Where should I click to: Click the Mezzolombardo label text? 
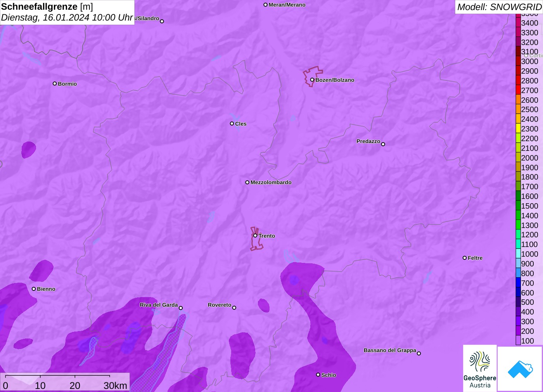271,182
